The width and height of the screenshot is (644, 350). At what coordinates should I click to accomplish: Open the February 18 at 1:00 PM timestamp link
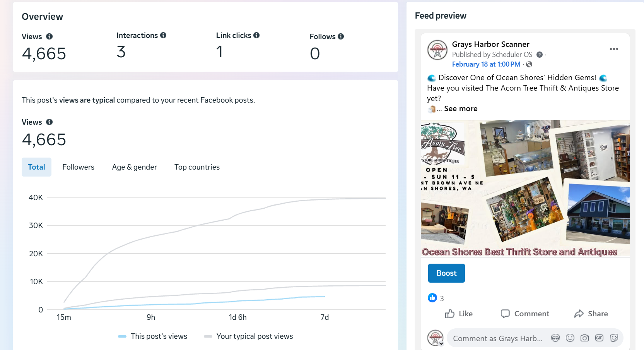click(x=486, y=64)
